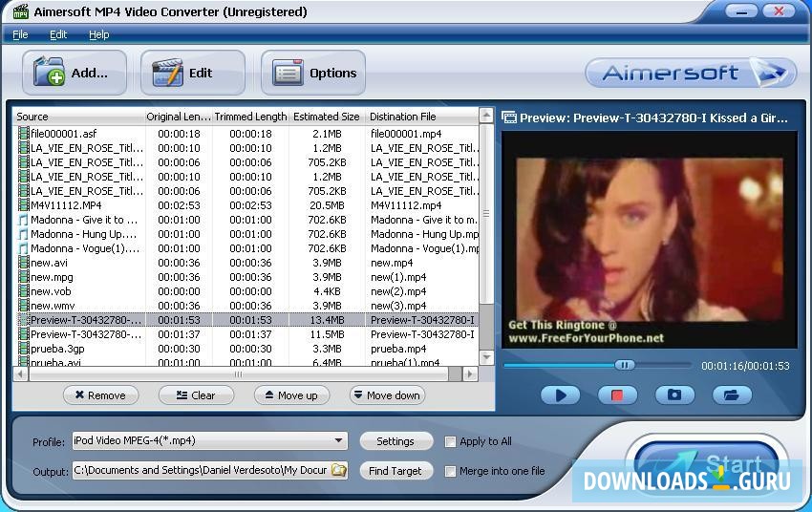Click the profile Settings button

point(395,441)
